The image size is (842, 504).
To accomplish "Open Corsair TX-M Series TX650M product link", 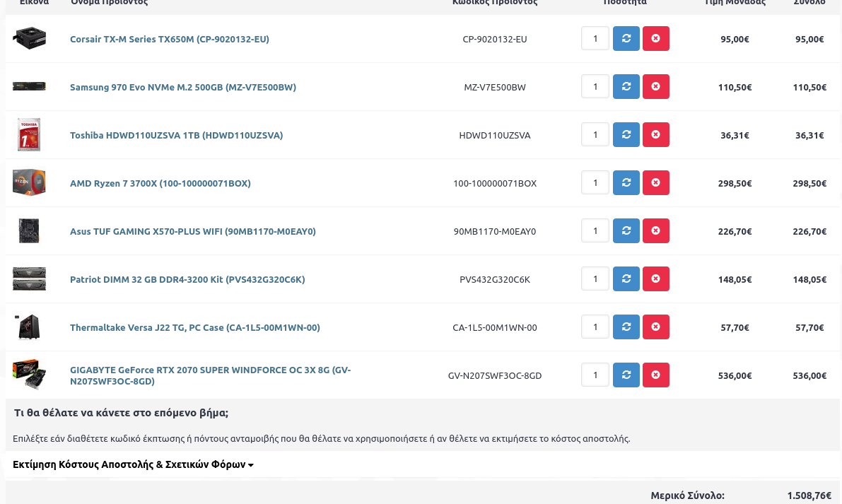I will pos(170,39).
